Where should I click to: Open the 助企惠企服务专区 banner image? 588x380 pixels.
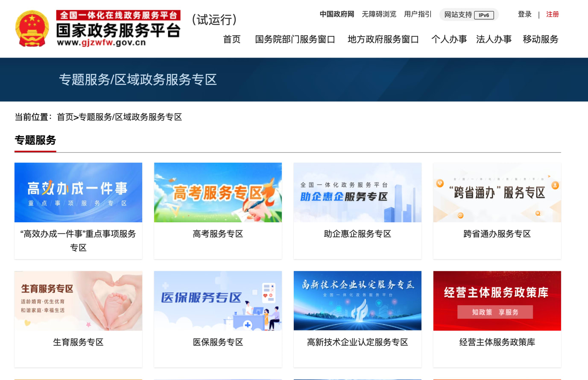(x=357, y=192)
